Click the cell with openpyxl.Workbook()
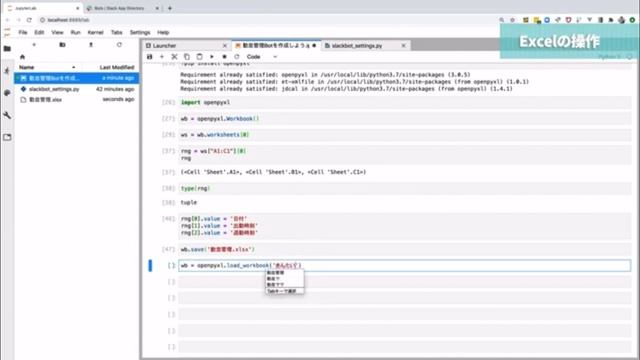 pos(404,119)
